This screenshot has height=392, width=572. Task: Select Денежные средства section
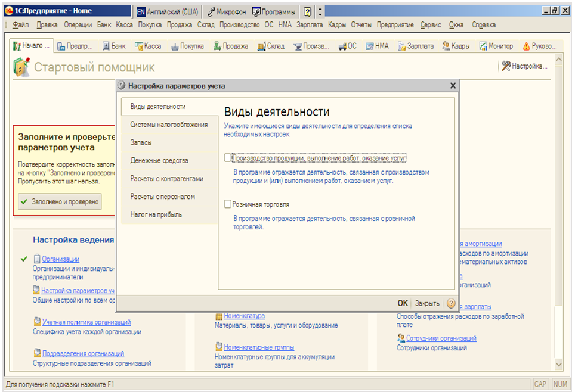169,161
